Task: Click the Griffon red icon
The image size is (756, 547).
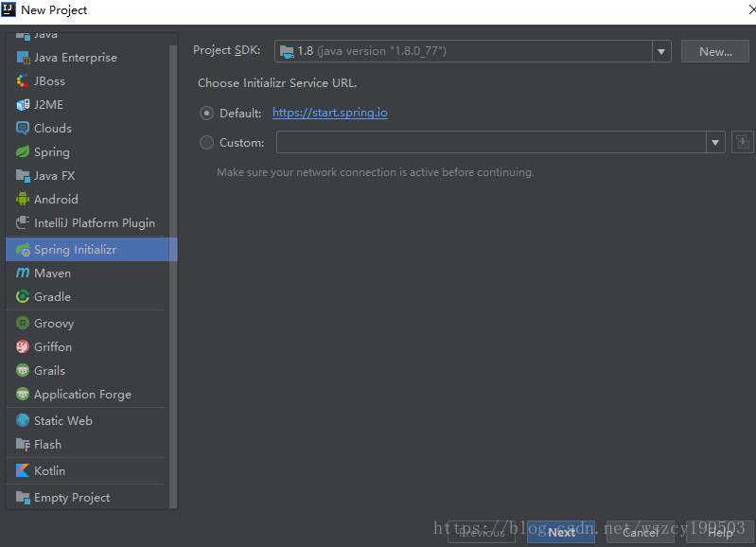Action: 23,346
